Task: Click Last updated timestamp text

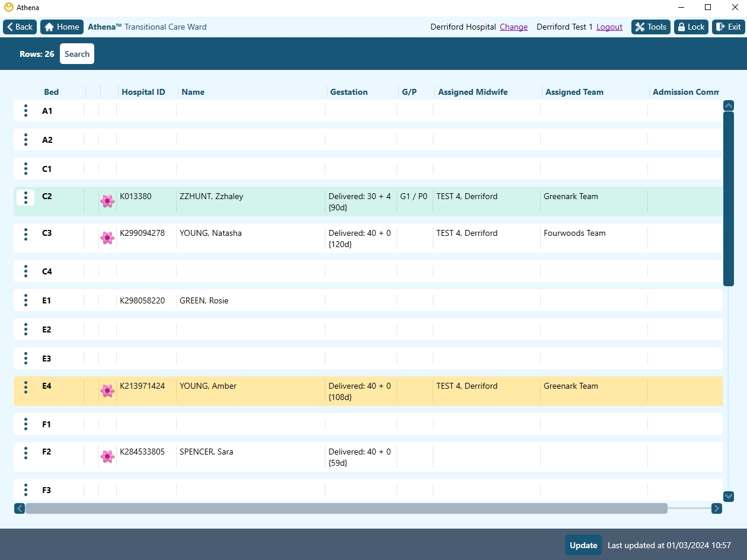Action: click(669, 545)
